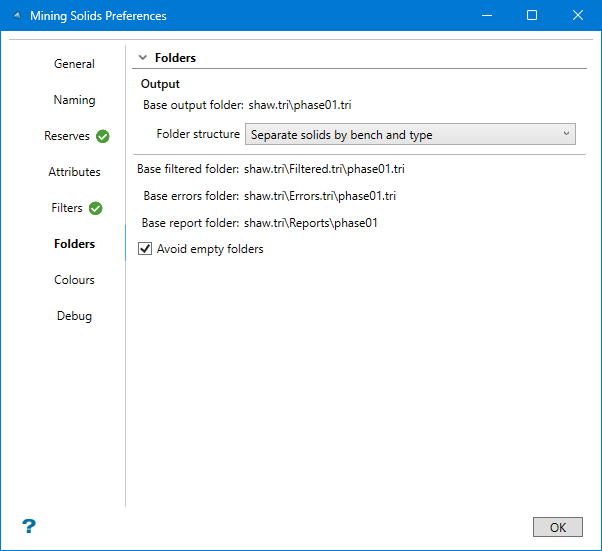Open help via the question mark icon
The height and width of the screenshot is (551, 602).
[x=29, y=526]
